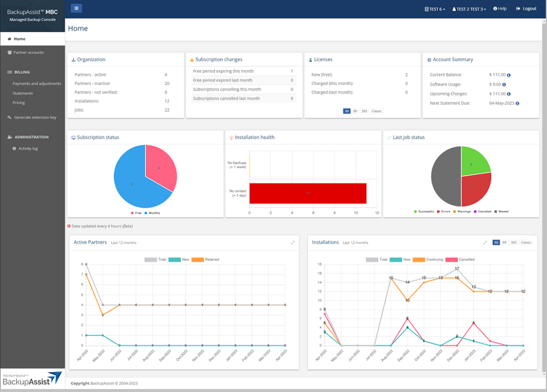Screen dimensions: 547x392
Task: Toggle the sidebar with the hamburger button
Action: click(x=77, y=8)
